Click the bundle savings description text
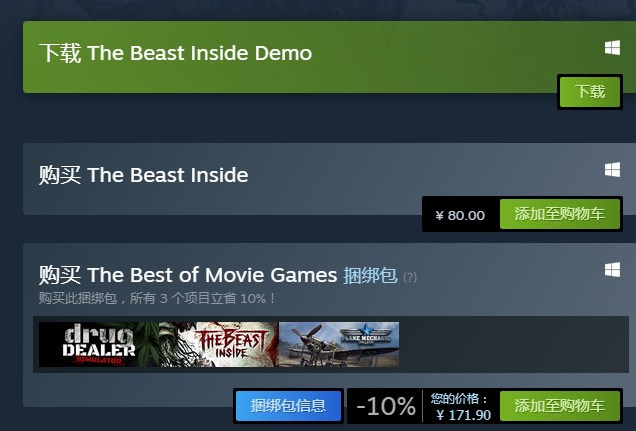 (157, 298)
